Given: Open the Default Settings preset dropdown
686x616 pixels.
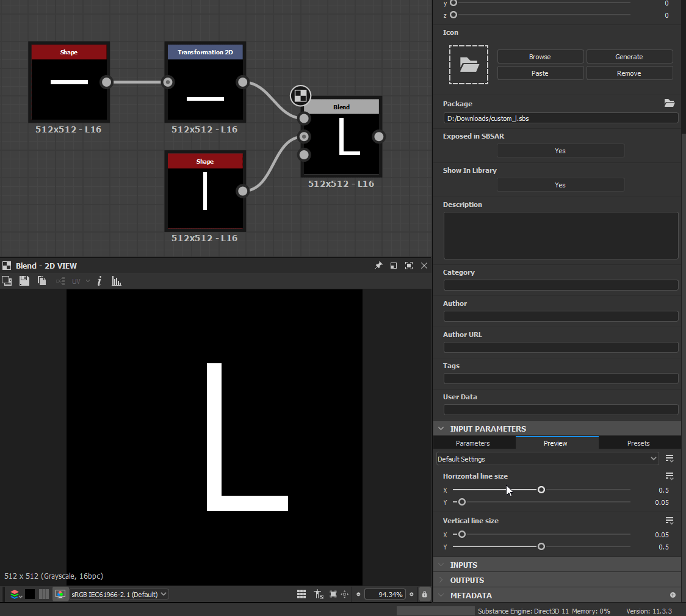Looking at the screenshot, I should [547, 458].
